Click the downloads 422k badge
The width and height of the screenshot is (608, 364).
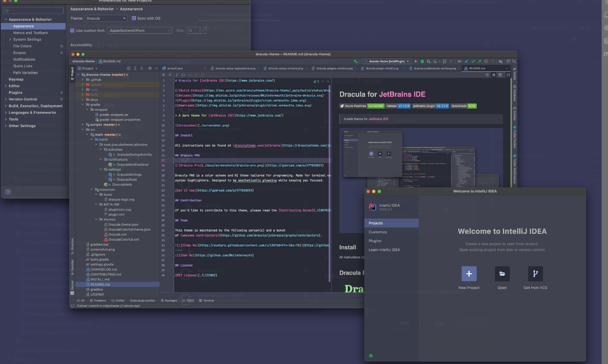pos(463,106)
